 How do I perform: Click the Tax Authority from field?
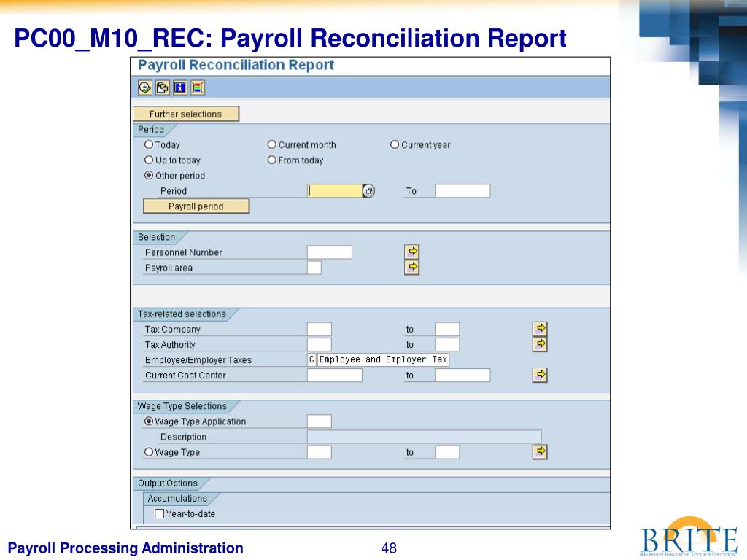coord(320,344)
